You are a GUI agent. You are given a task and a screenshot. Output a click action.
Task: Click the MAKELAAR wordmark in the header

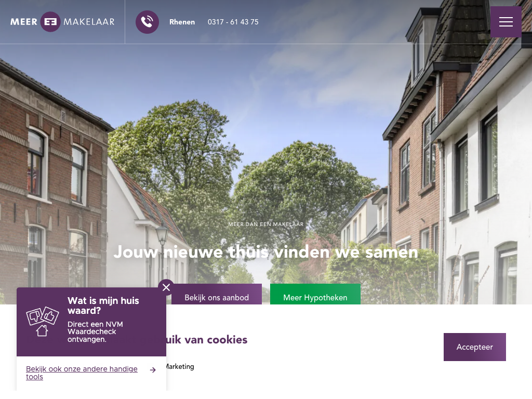pos(89,22)
